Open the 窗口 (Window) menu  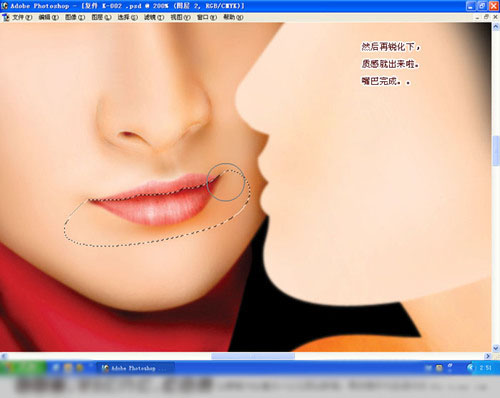click(x=207, y=17)
